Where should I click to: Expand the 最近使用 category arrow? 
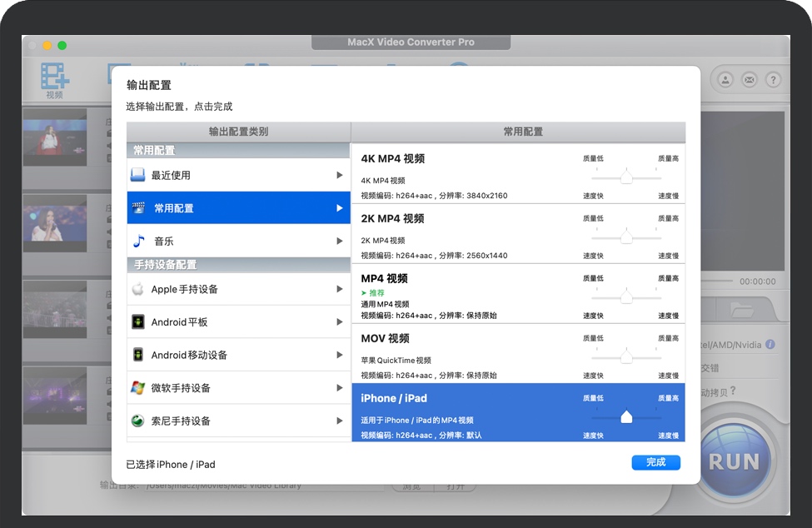(340, 176)
